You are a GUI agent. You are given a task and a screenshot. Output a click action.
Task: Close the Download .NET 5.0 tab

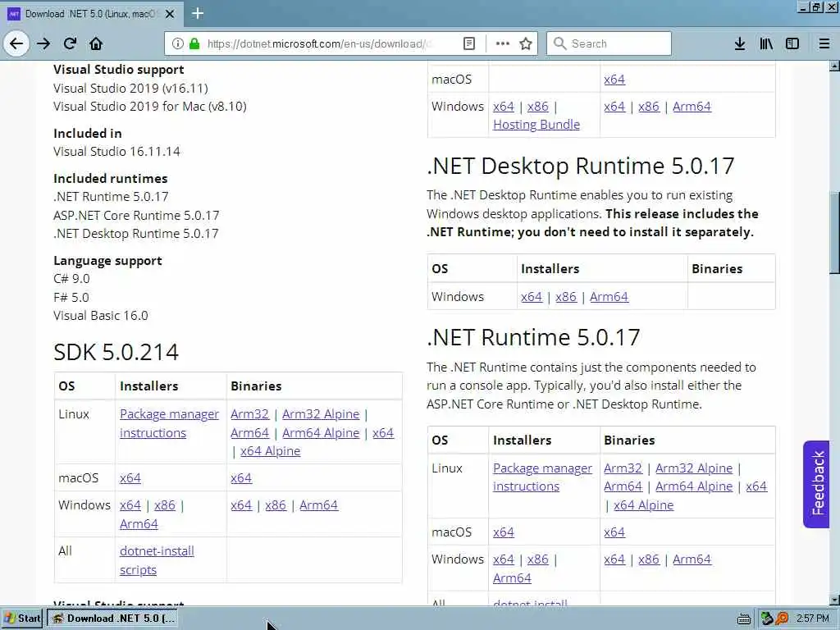click(x=170, y=14)
